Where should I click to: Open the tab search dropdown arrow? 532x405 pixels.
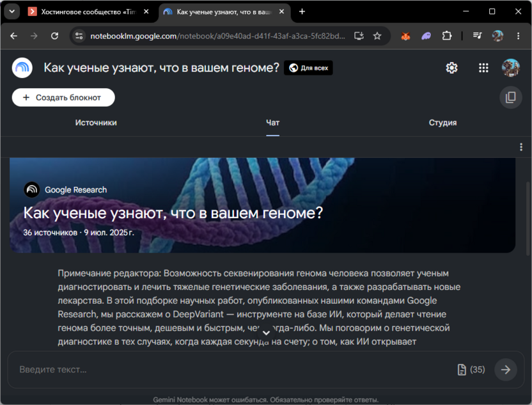pyautogui.click(x=12, y=12)
